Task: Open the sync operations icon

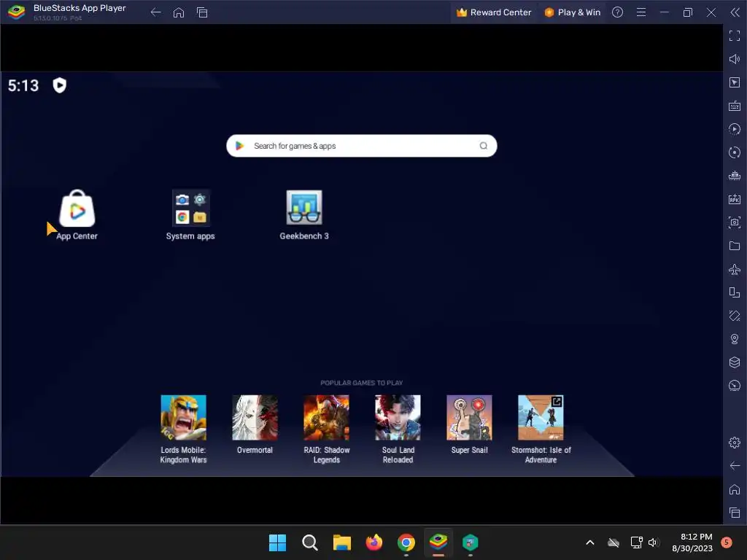Action: 735,152
